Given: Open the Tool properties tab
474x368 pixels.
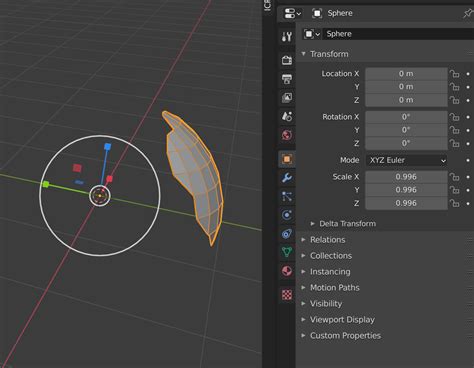Looking at the screenshot, I should coord(287,36).
